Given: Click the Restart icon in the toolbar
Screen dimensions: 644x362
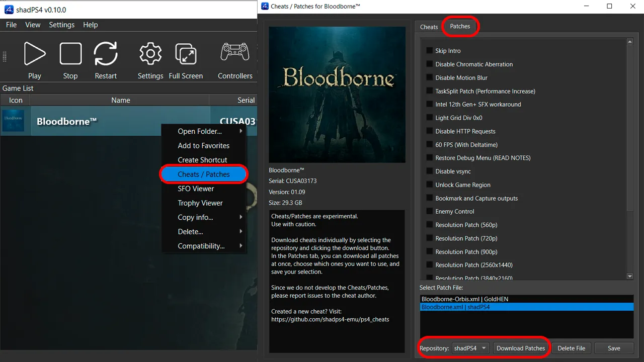Looking at the screenshot, I should tap(106, 54).
